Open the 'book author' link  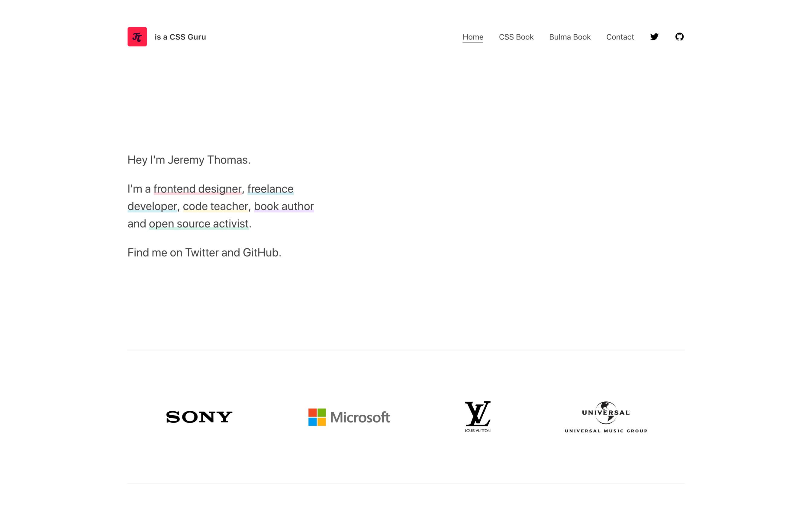284,206
